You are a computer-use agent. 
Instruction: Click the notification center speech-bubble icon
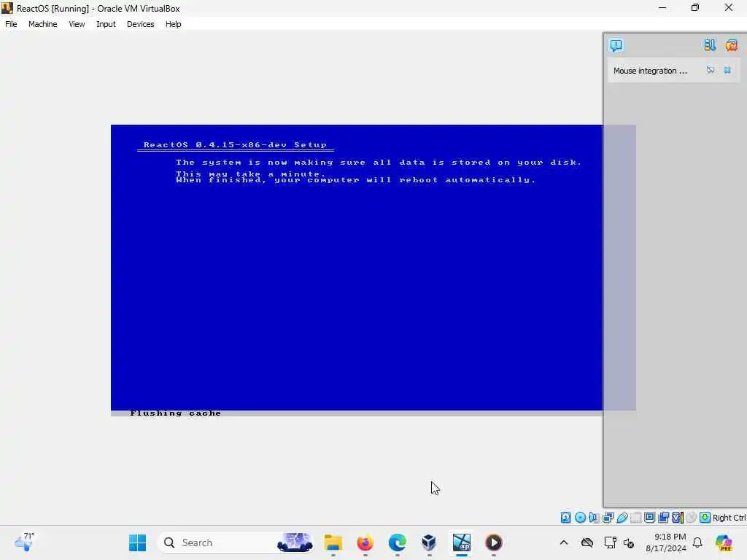(616, 45)
